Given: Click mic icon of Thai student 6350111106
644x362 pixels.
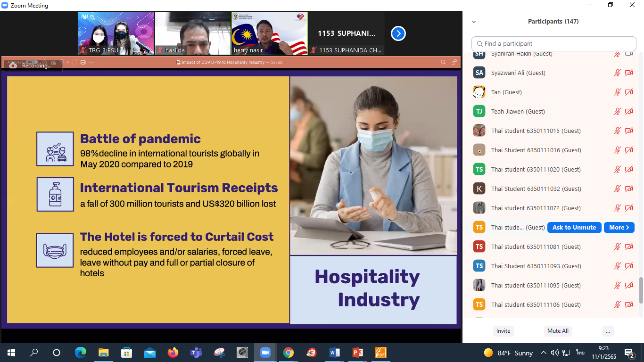Looking at the screenshot, I should 617,304.
